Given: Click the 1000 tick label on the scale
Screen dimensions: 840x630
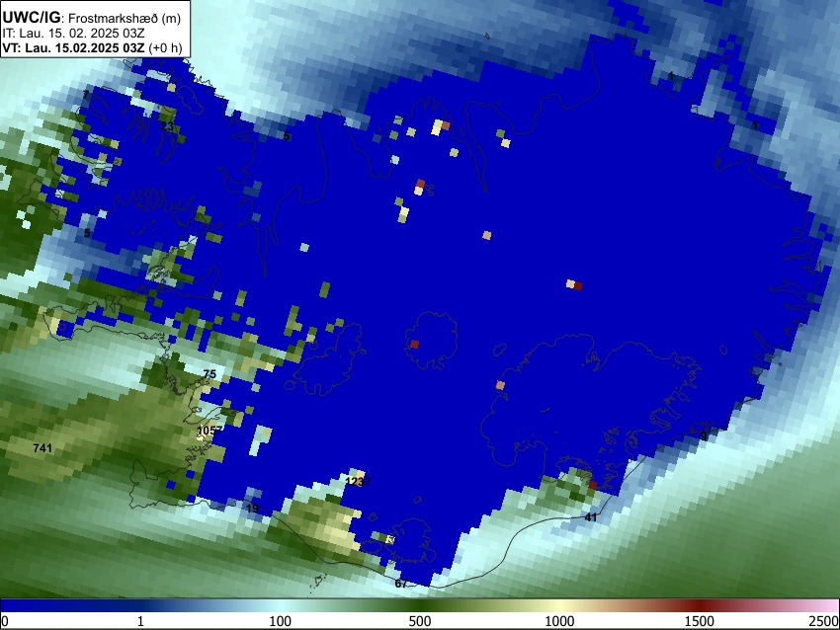Looking at the screenshot, I should [x=559, y=621].
